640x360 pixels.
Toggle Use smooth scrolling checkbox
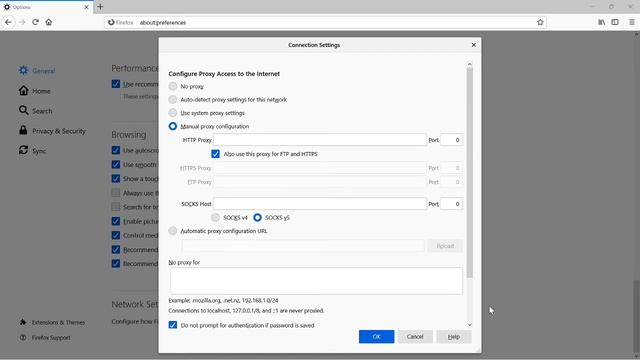pos(116,164)
